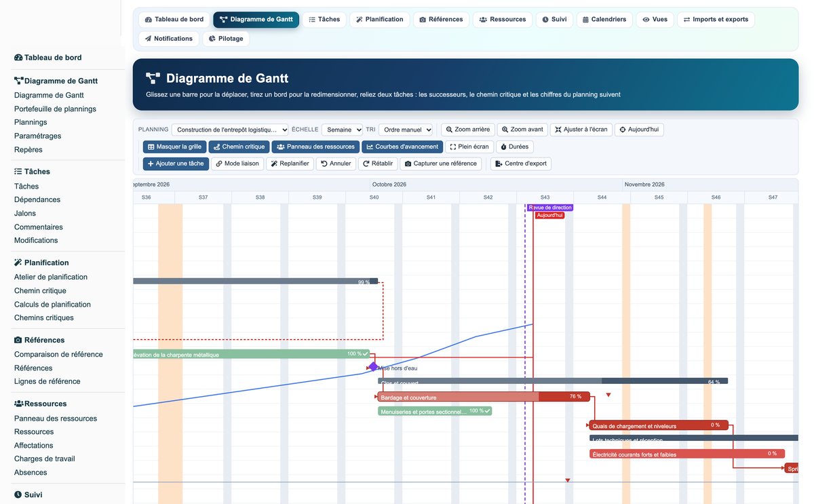814x504 pixels.
Task: Toggle Mode liaison
Action: coord(237,163)
